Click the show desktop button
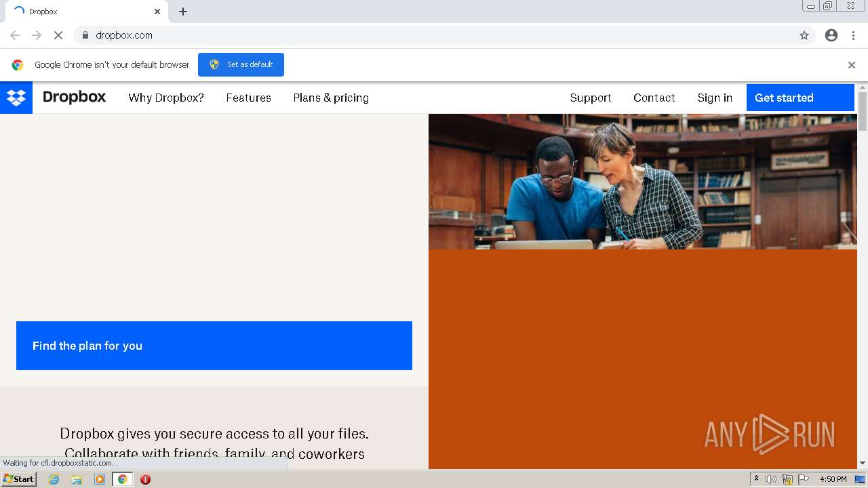The width and height of the screenshot is (868, 488). (x=860, y=479)
